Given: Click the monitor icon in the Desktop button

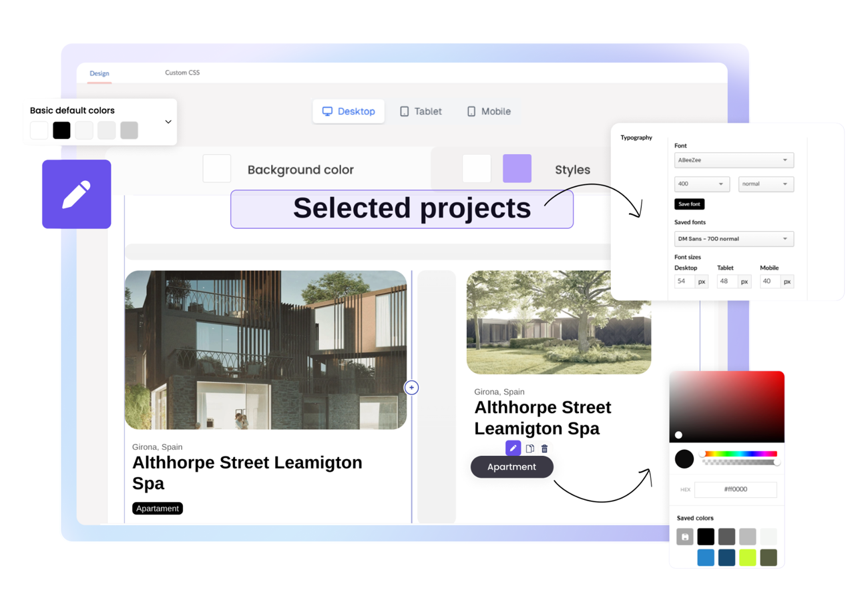Looking at the screenshot, I should (327, 111).
